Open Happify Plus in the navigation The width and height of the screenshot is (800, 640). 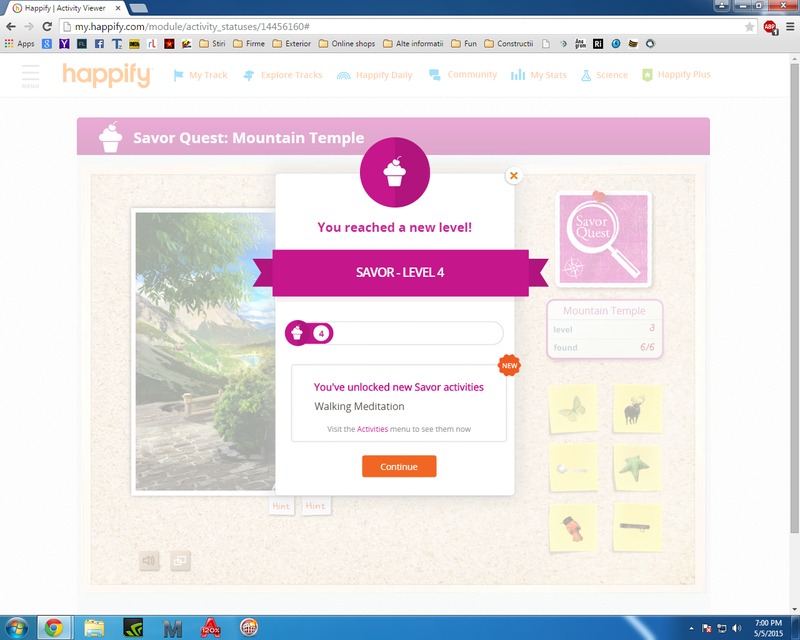coord(676,75)
